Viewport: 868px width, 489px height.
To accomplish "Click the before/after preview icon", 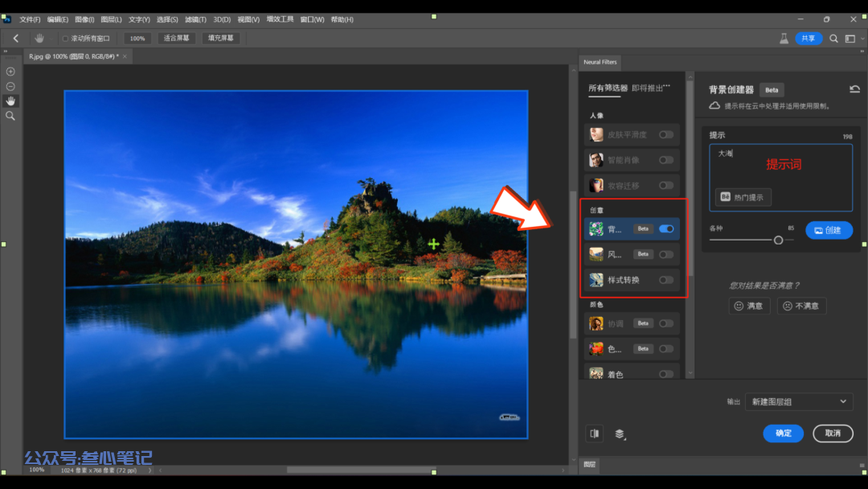I will tap(595, 434).
